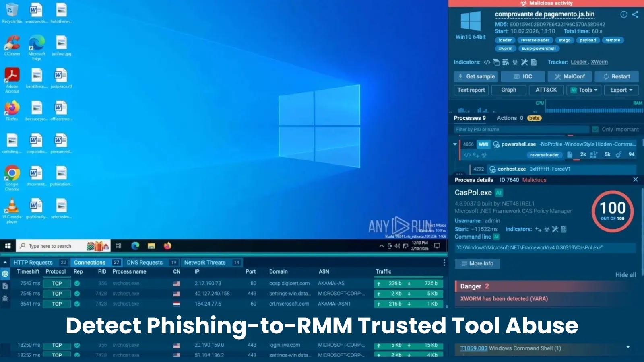Image resolution: width=644 pixels, height=362 pixels.
Task: Focus the Filter by PID or name field
Action: pos(521,130)
